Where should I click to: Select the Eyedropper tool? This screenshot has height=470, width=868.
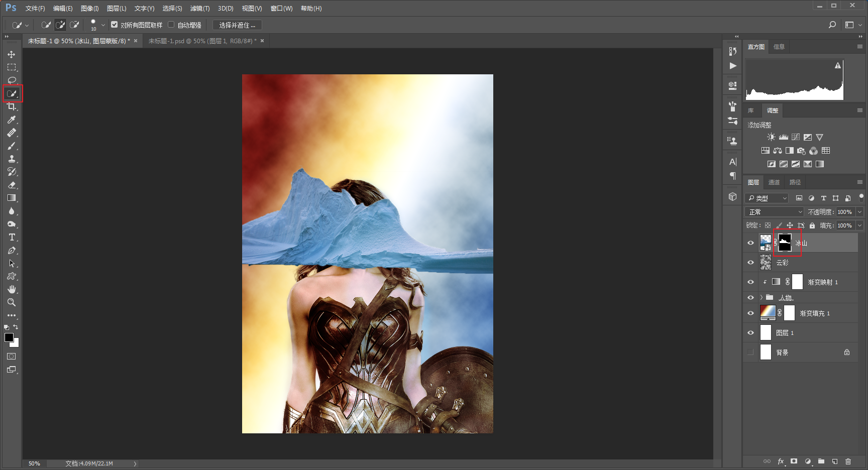coord(12,120)
